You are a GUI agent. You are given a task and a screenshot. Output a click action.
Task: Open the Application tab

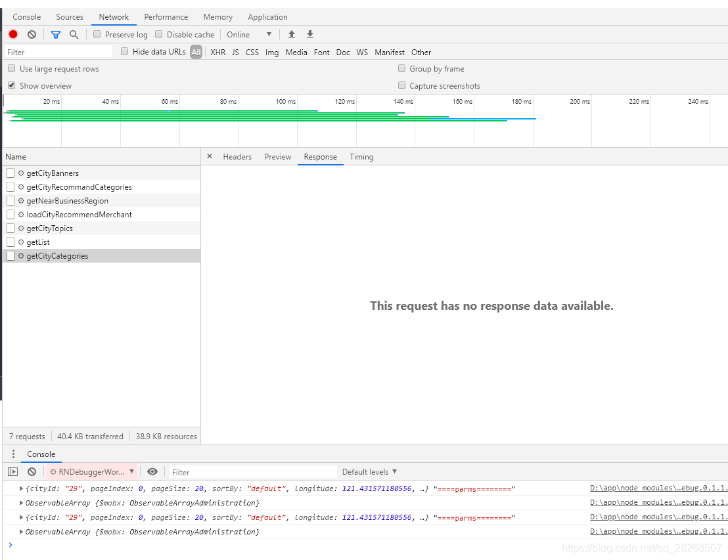[x=267, y=16]
